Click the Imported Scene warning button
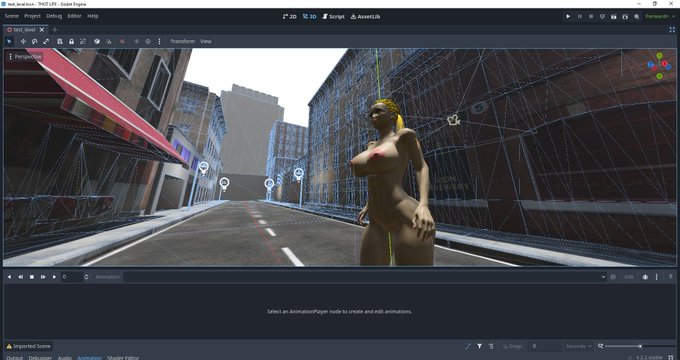The height and width of the screenshot is (360, 680). point(29,346)
